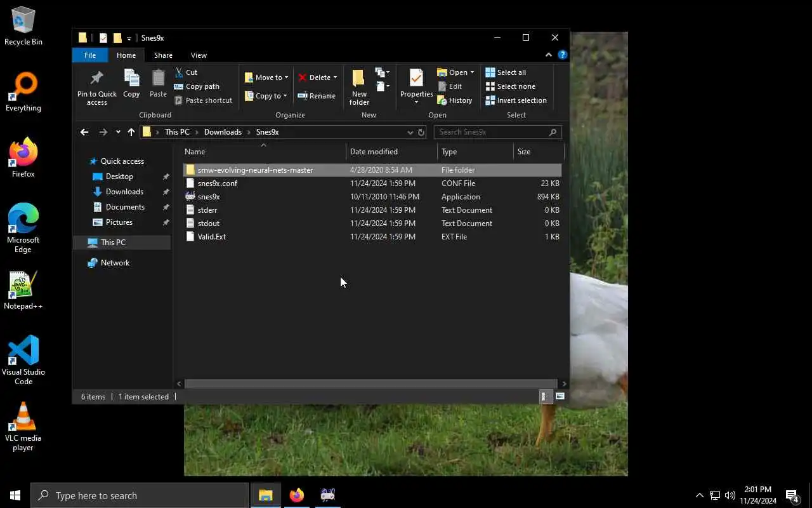Select Visual Studio Code desktop shortcut
The height and width of the screenshot is (508, 812).
tap(23, 359)
